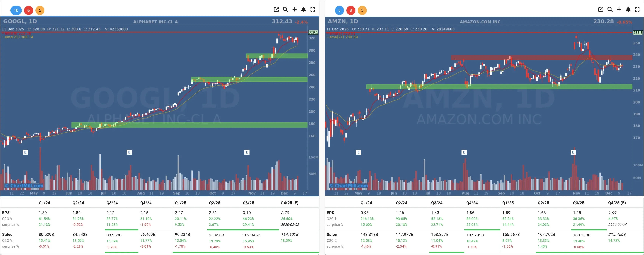
Task: Expand the GOOGL chart to fullscreen
Action: pos(313,9)
